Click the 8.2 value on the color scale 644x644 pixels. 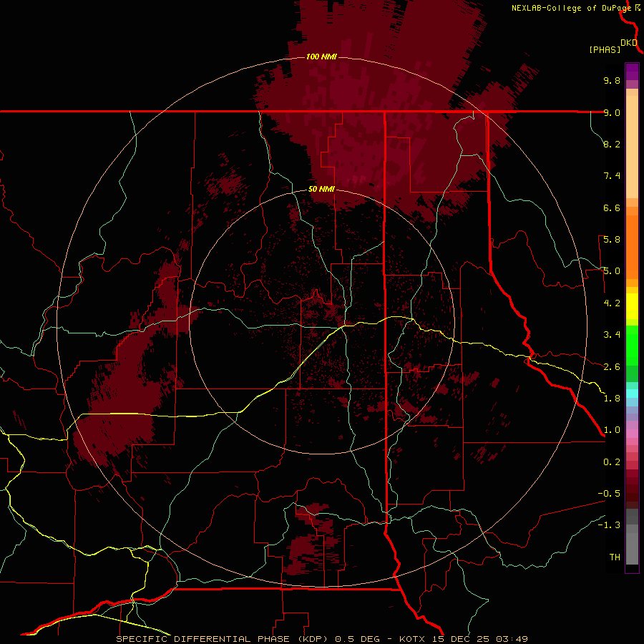coord(612,144)
